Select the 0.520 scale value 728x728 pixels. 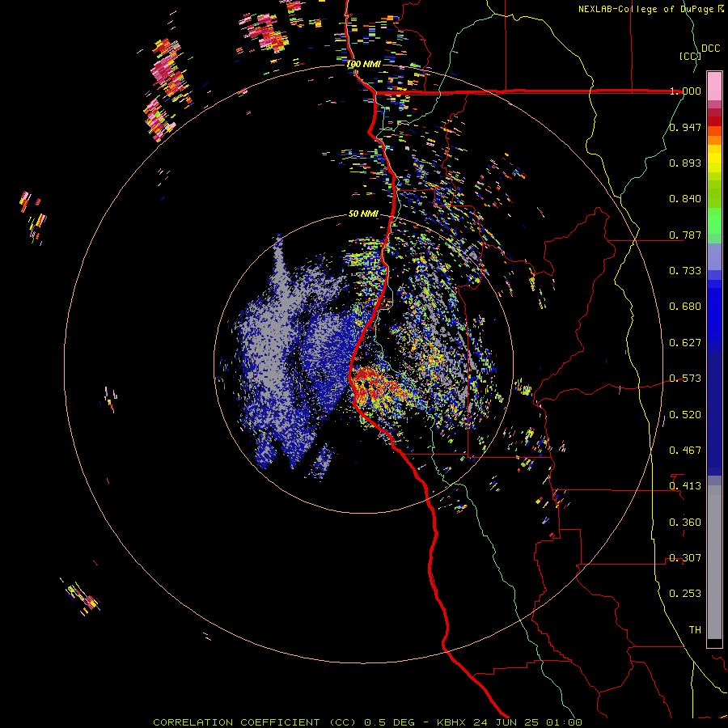click(685, 415)
